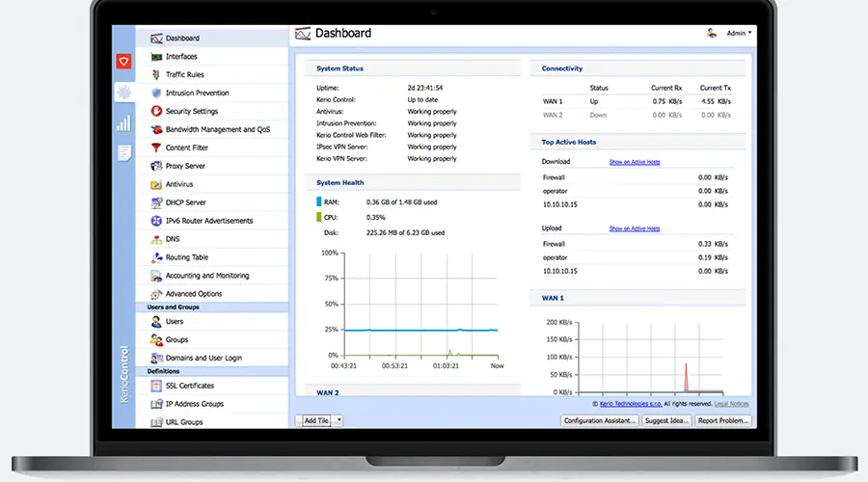Select the Routing Table menu item
The height and width of the screenshot is (482, 868).
[212, 257]
